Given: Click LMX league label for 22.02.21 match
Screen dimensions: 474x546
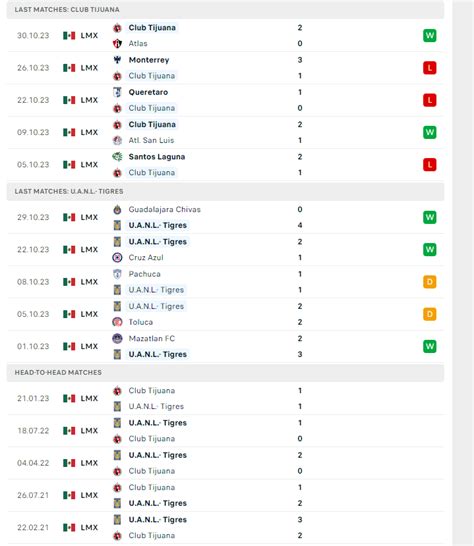Looking at the screenshot, I should 89,528.
